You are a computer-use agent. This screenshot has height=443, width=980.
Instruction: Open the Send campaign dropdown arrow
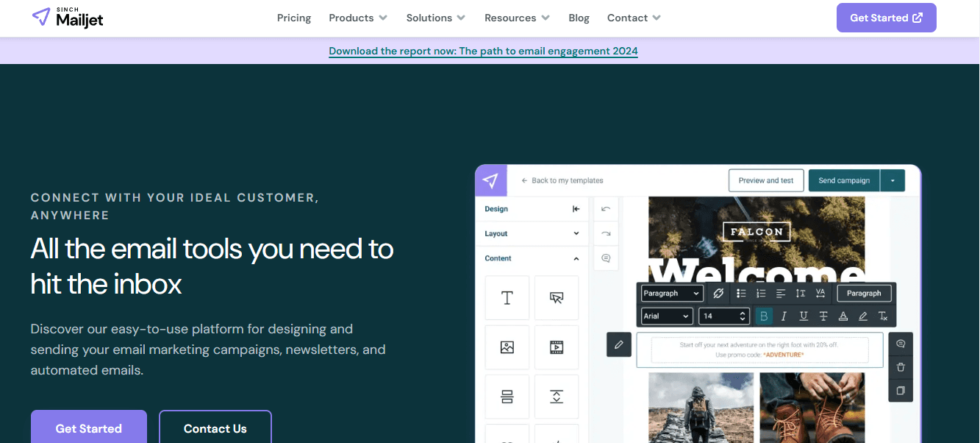(893, 180)
